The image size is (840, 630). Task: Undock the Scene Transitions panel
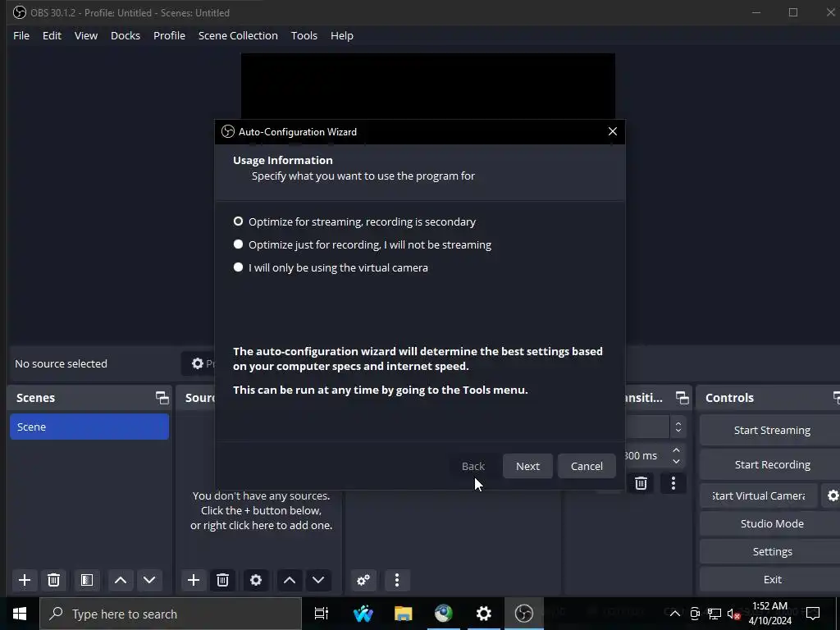682,398
